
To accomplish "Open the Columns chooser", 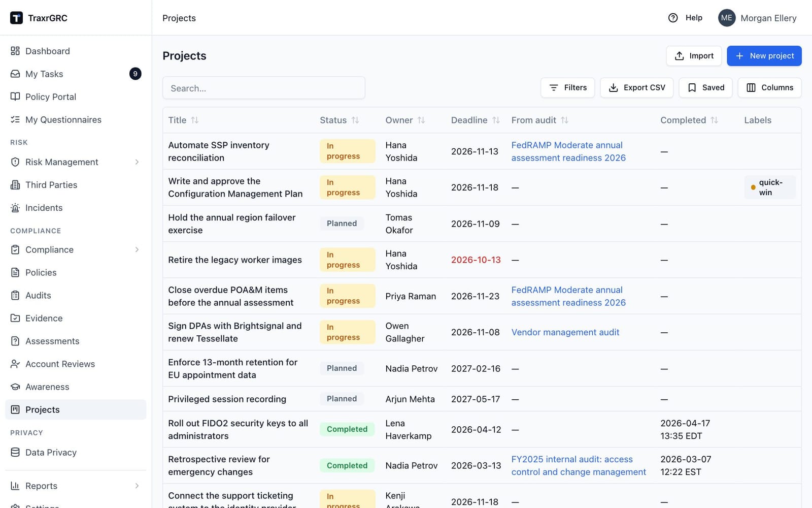I will click(x=770, y=87).
